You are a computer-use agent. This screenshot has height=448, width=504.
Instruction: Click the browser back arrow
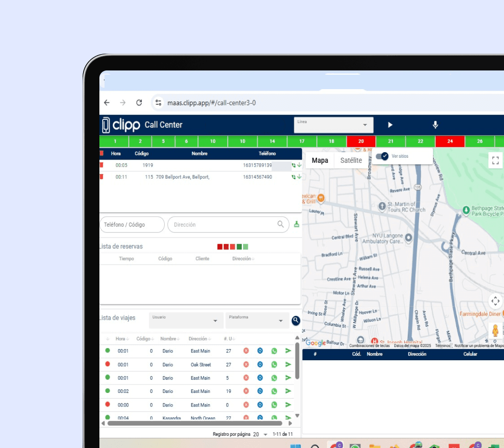(107, 103)
